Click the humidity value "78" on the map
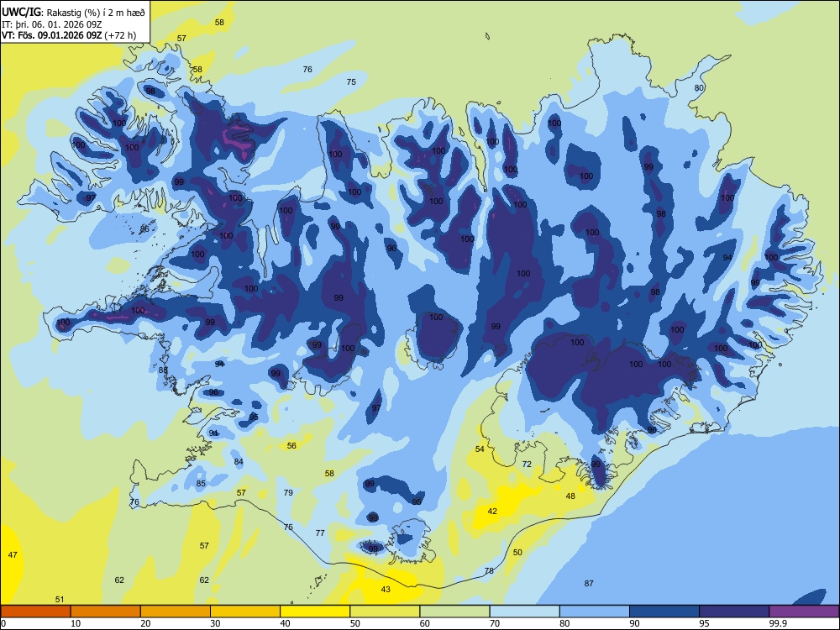Screen dimensions: 840x630 point(489,571)
